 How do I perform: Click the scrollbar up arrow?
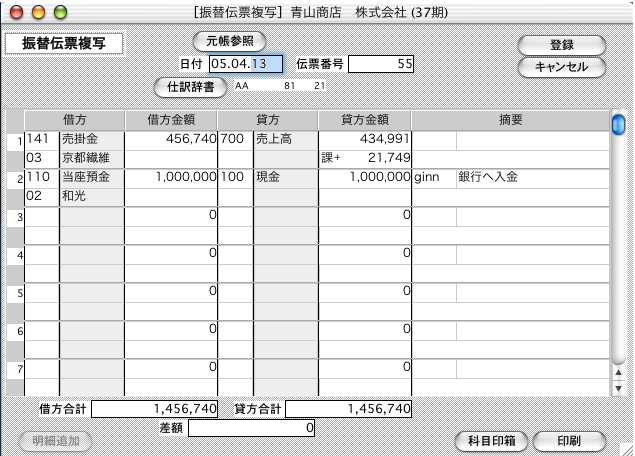(618, 372)
